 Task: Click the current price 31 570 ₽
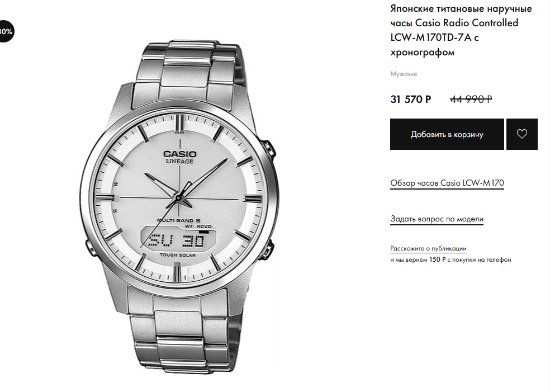[411, 100]
